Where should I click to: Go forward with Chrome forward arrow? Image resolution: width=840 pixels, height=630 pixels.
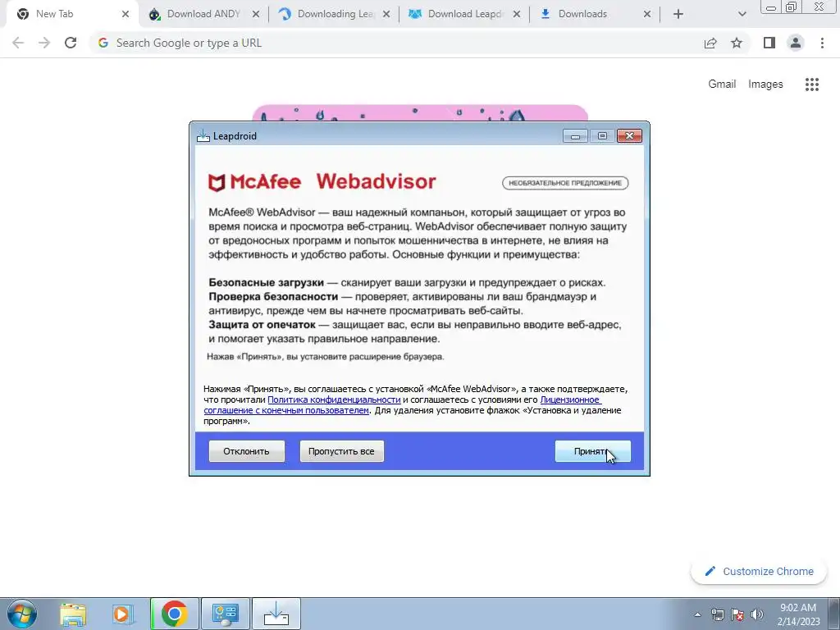pyautogui.click(x=44, y=43)
